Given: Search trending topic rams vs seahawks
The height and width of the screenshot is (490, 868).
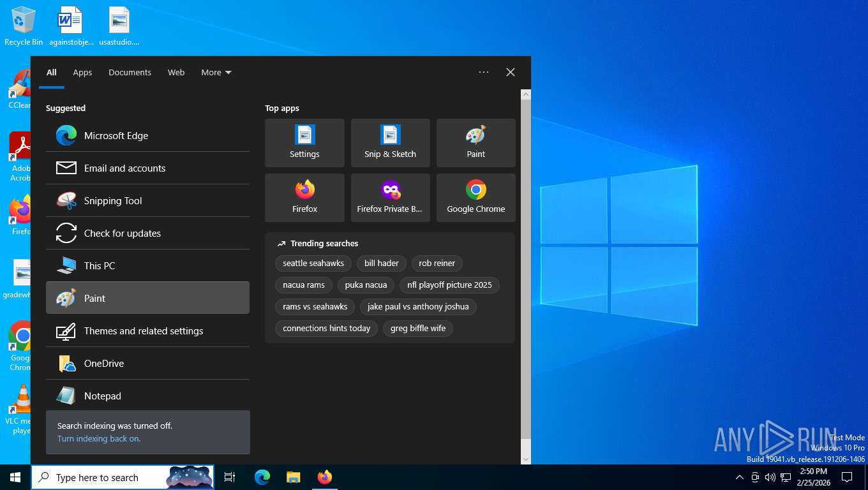Looking at the screenshot, I should click(x=315, y=306).
